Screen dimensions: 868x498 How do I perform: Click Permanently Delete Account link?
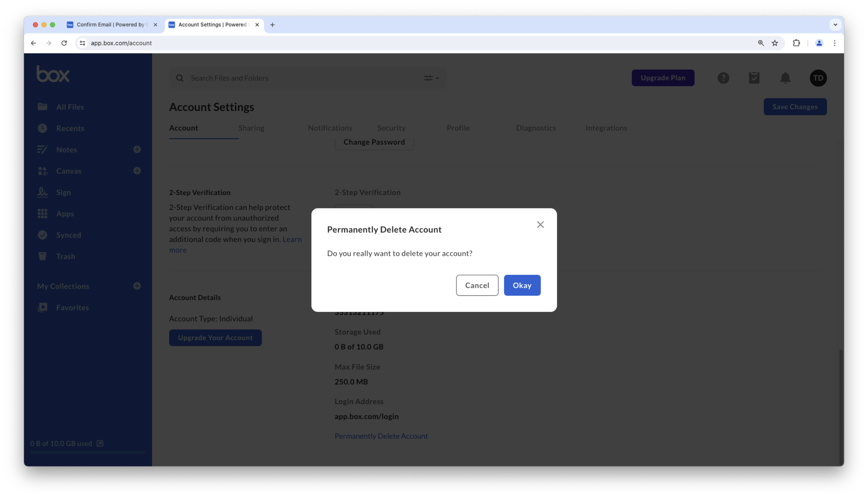coord(381,435)
